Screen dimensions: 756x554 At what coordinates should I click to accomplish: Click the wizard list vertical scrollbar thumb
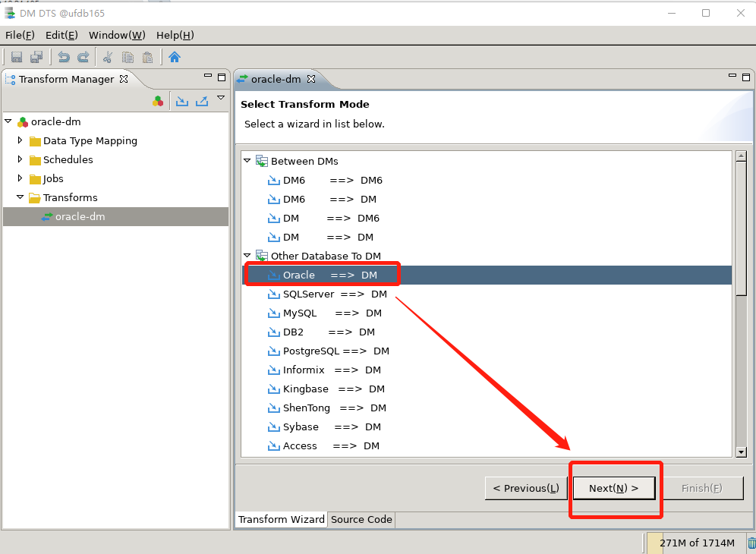pyautogui.click(x=741, y=229)
